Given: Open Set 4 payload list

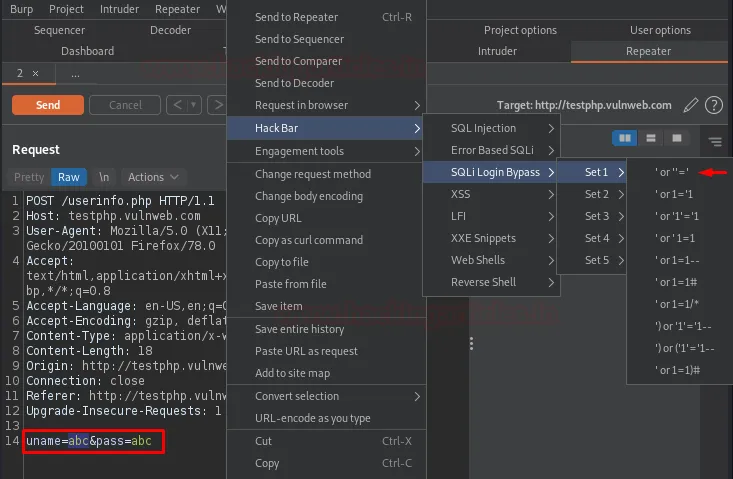Looking at the screenshot, I should click(x=591, y=238).
